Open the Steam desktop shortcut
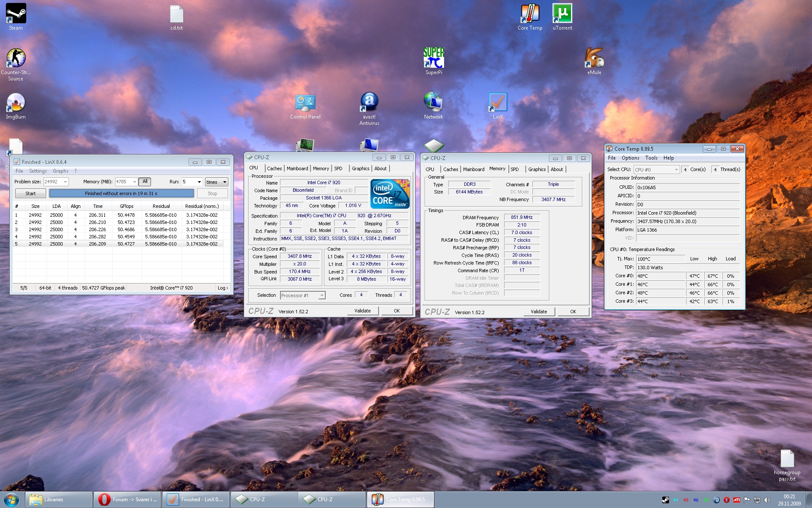 tap(16, 14)
